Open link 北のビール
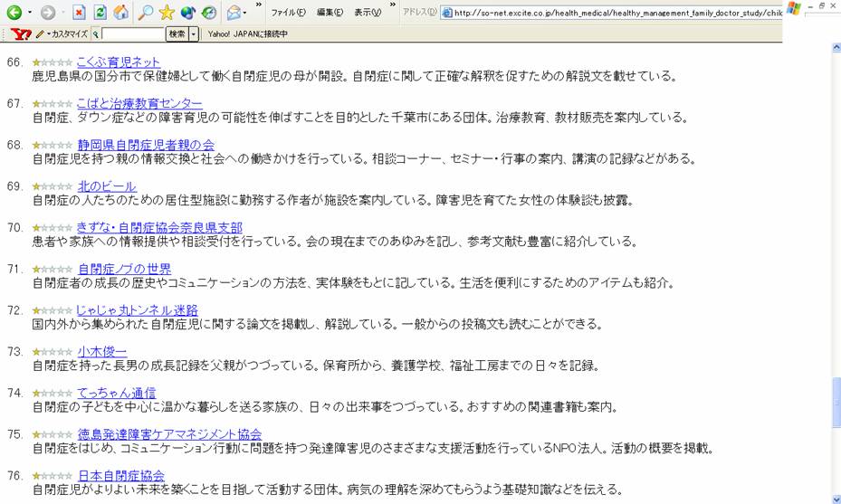Screen dimensions: 841x504 pyautogui.click(x=107, y=186)
